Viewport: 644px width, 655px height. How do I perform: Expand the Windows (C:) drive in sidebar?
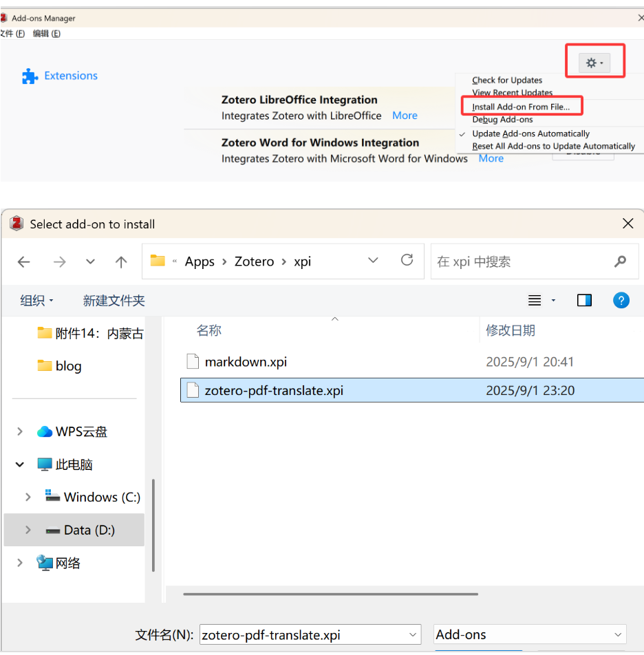(27, 497)
